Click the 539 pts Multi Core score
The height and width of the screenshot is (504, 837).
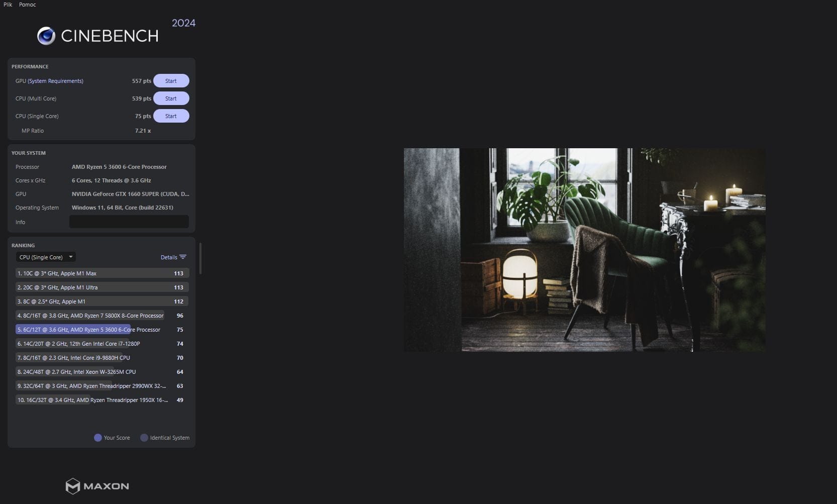tap(142, 98)
